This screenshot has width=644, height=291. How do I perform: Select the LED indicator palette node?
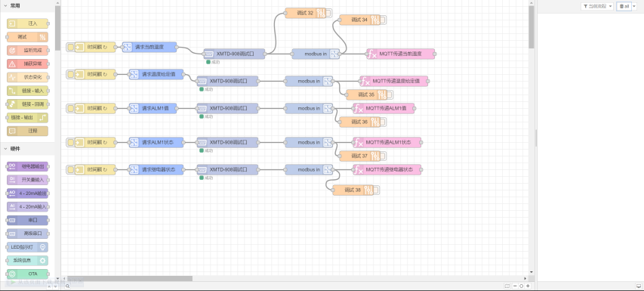[x=27, y=246]
